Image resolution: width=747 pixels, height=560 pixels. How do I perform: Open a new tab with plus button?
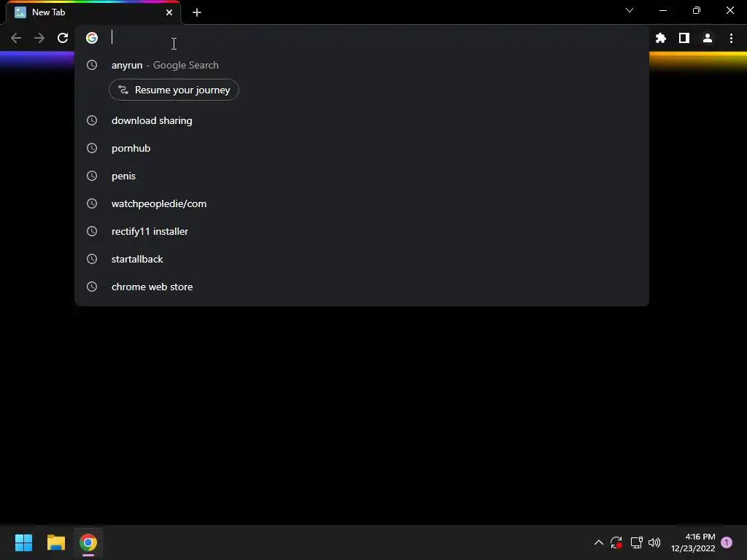(x=197, y=12)
